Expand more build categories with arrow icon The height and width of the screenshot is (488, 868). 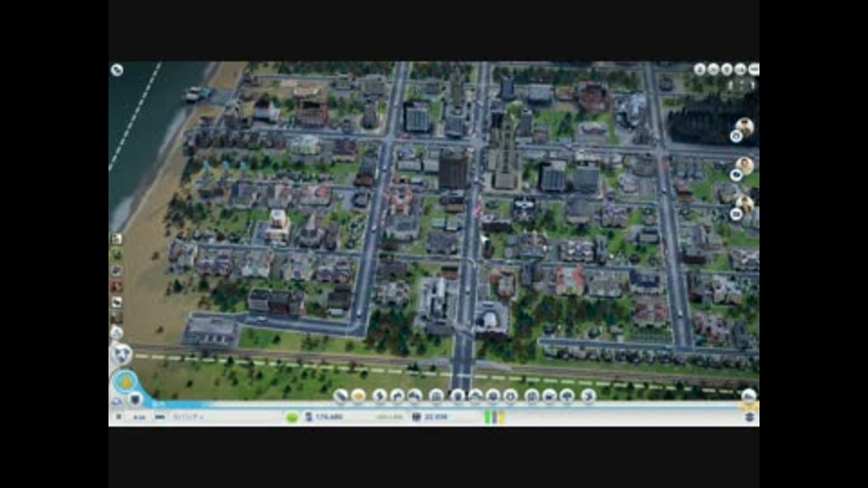pos(589,396)
